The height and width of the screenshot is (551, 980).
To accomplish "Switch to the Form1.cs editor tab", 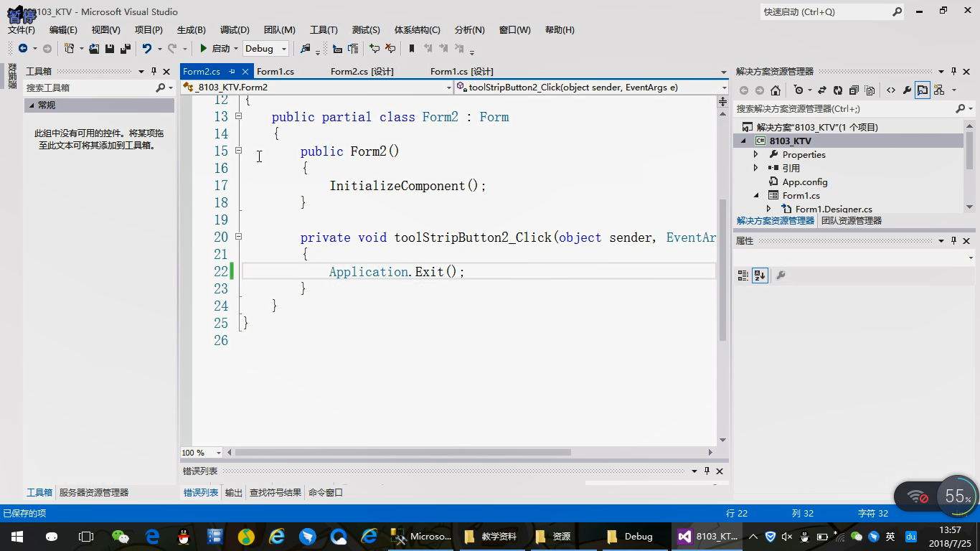I will click(x=275, y=71).
